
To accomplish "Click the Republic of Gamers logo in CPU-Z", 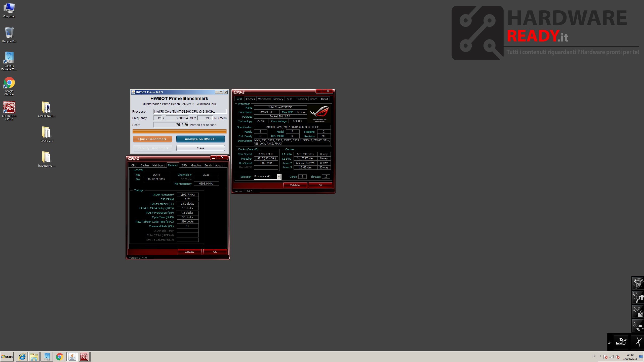I will (x=320, y=114).
